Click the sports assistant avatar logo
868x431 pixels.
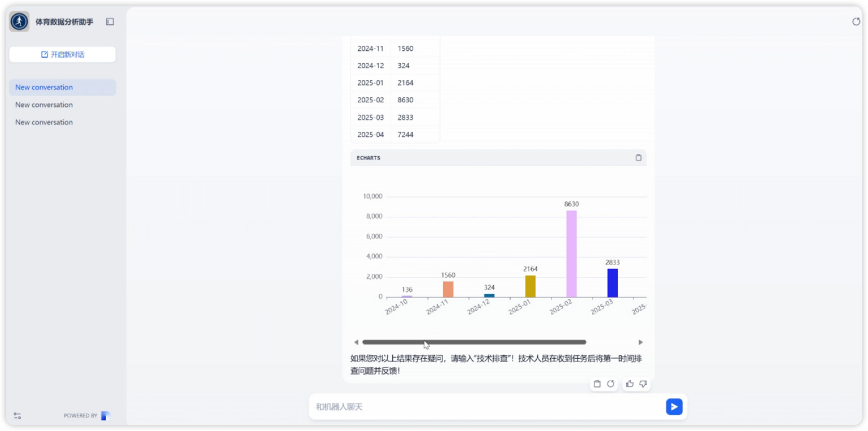click(19, 20)
